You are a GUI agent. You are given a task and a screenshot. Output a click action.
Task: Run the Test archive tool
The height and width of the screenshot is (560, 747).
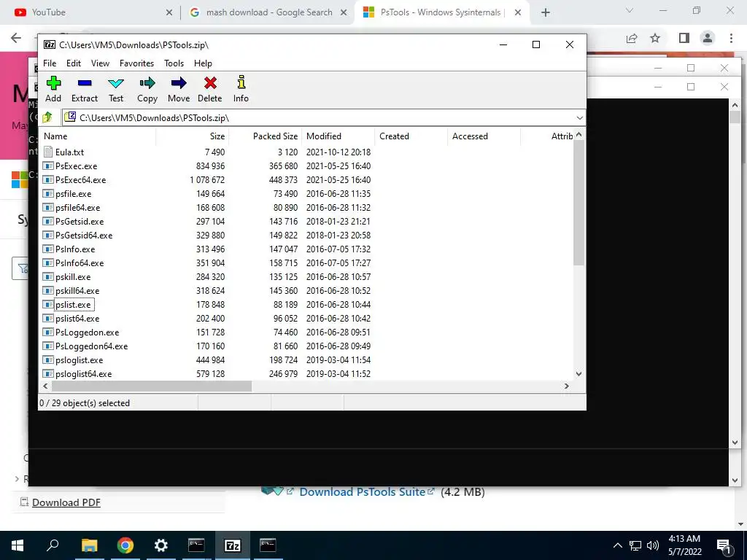116,84
